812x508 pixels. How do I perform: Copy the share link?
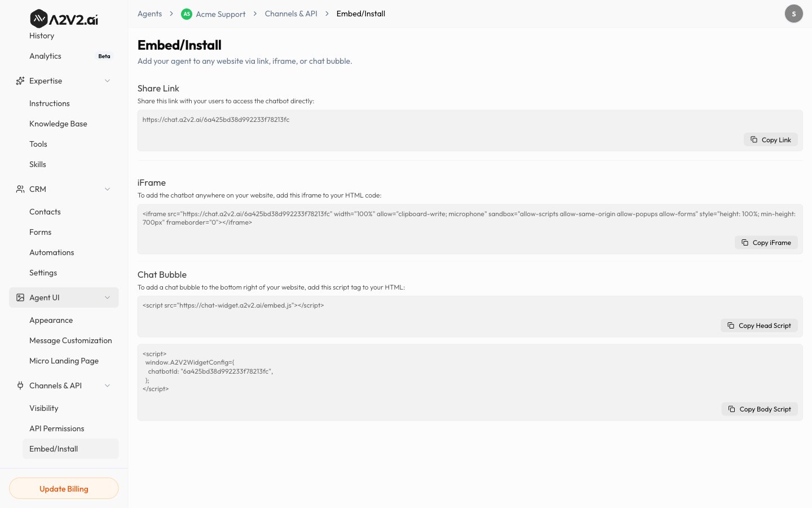[x=770, y=139]
